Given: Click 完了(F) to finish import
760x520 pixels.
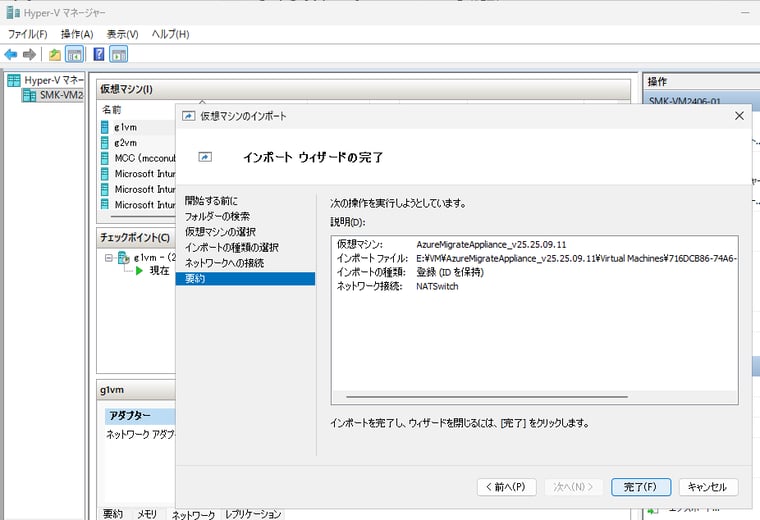Looking at the screenshot, I should pos(641,487).
